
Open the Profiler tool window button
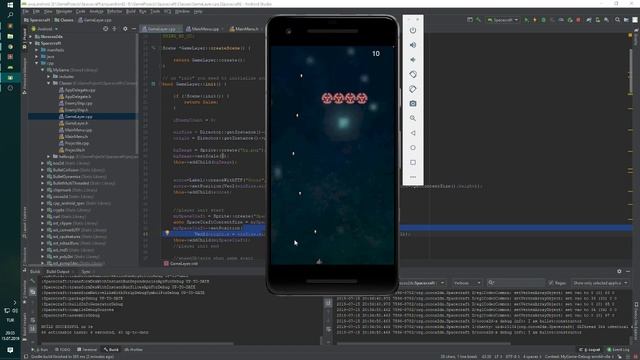coord(134,350)
